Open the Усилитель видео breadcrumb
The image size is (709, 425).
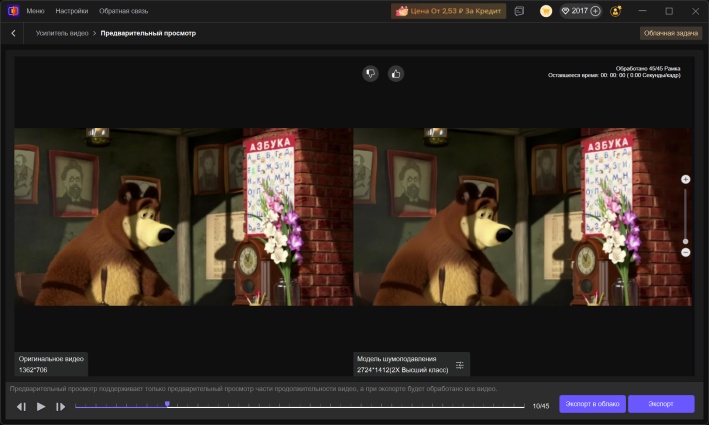coord(62,33)
